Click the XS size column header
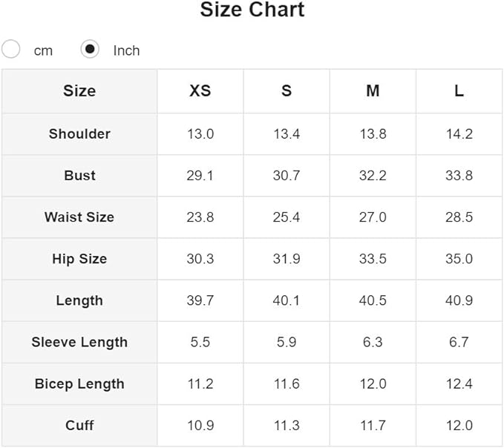Image resolution: width=504 pixels, height=448 pixels. 200,90
